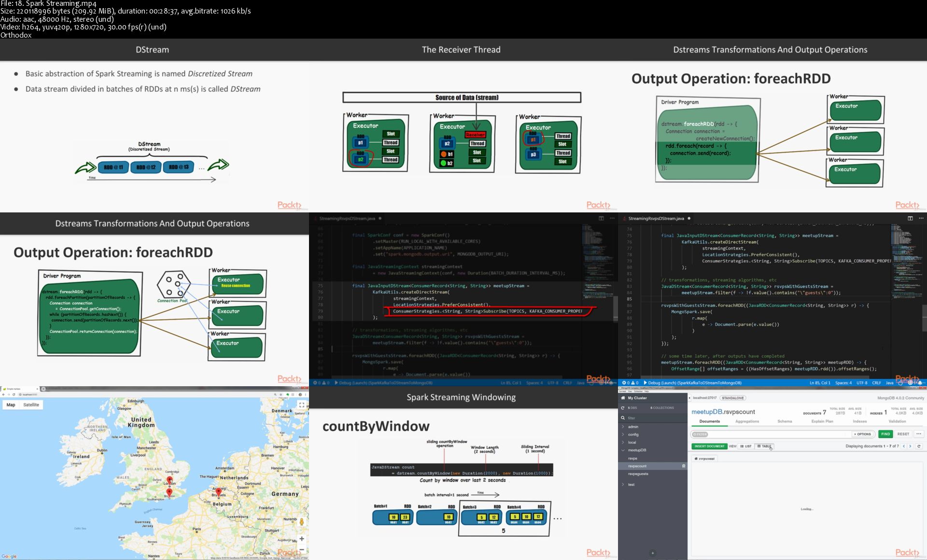Open the Validation tab

pyautogui.click(x=898, y=421)
